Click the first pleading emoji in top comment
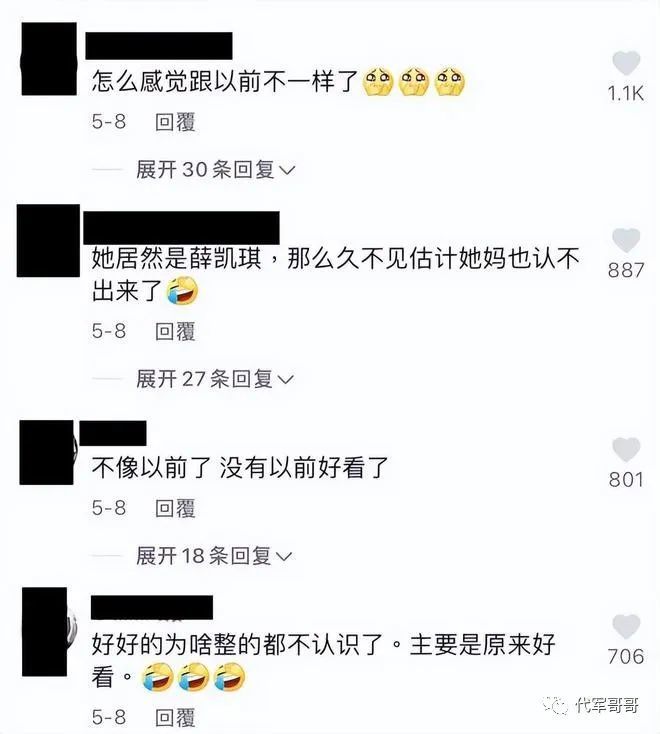Screen dimensions: 660x734 (378, 82)
